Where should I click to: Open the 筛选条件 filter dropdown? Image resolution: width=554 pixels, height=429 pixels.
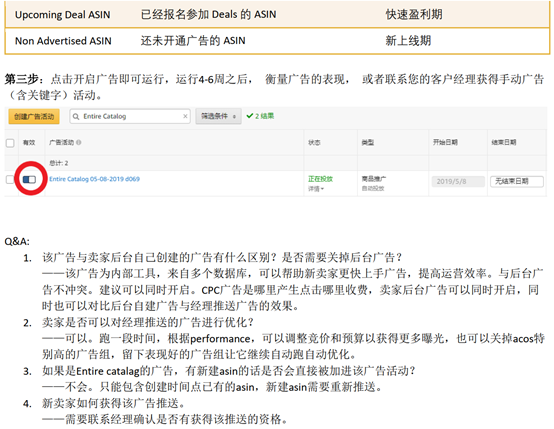218,116
